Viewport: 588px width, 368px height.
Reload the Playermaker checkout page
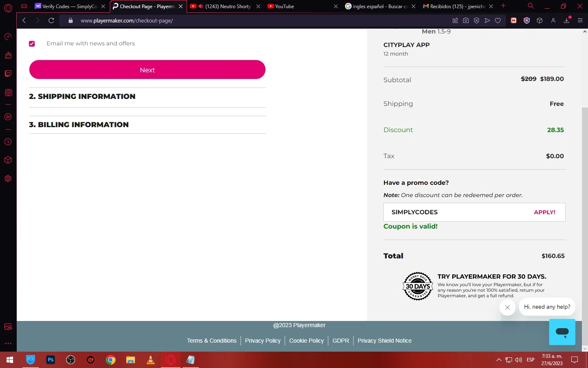[x=51, y=20]
